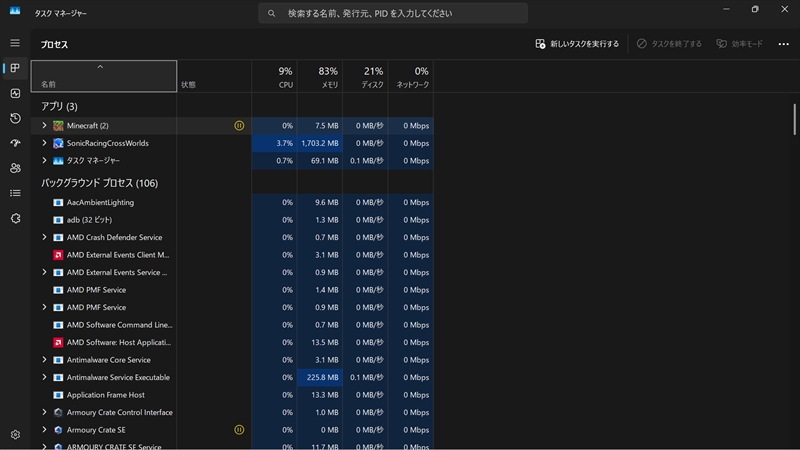Expand Antimalware Service Executable row

coord(44,377)
